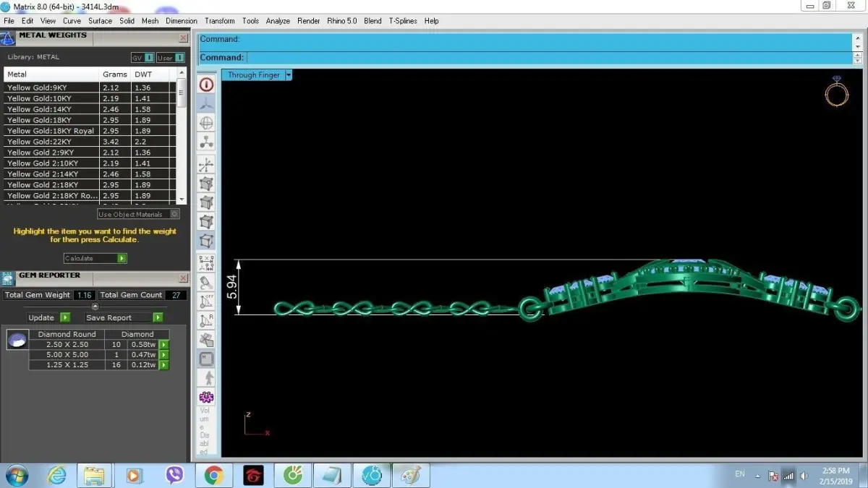Viewport: 868px width, 488px height.
Task: Select the Yellow Gold:18KY Royal row
Action: [90, 131]
